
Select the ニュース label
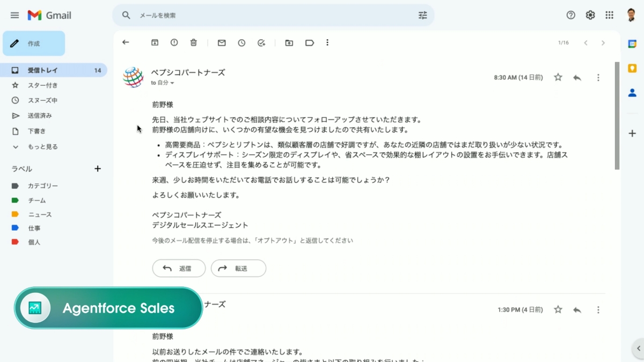coord(40,215)
